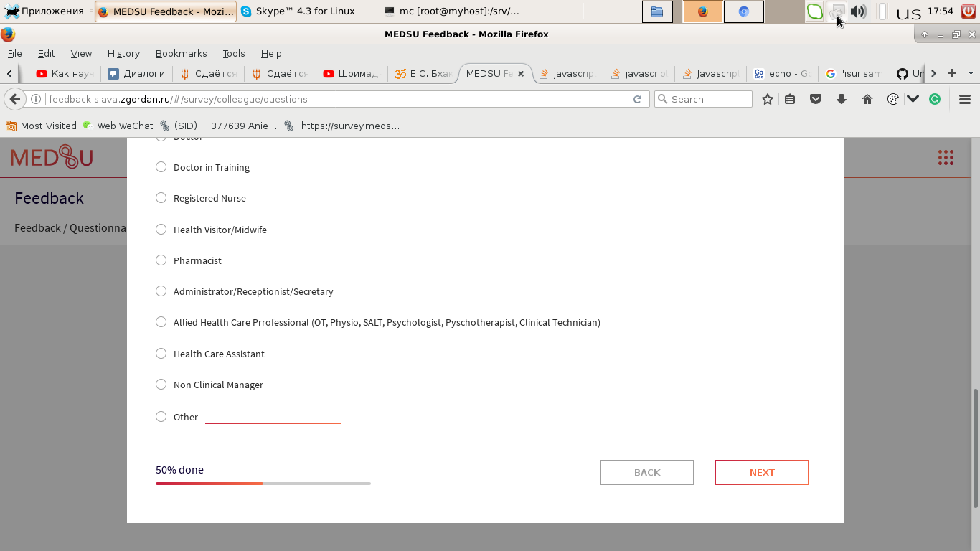The image size is (980, 551).
Task: Open a new tab with plus icon
Action: click(x=952, y=73)
